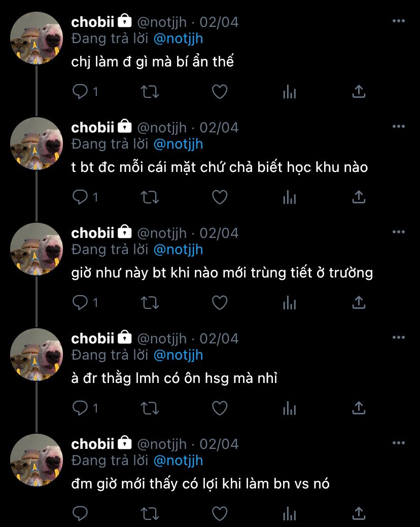View analytics for "ôn hsg mà nhỉ" tweet
The width and height of the screenshot is (420, 527).
[x=289, y=408]
